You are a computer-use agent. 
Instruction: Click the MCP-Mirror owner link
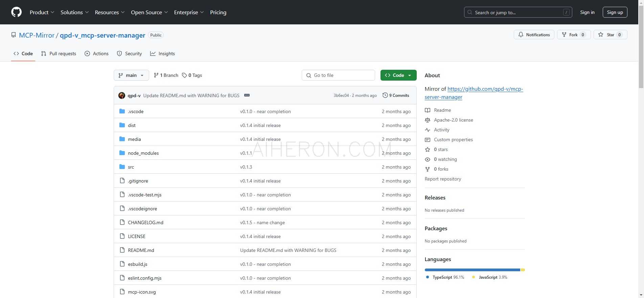point(37,35)
